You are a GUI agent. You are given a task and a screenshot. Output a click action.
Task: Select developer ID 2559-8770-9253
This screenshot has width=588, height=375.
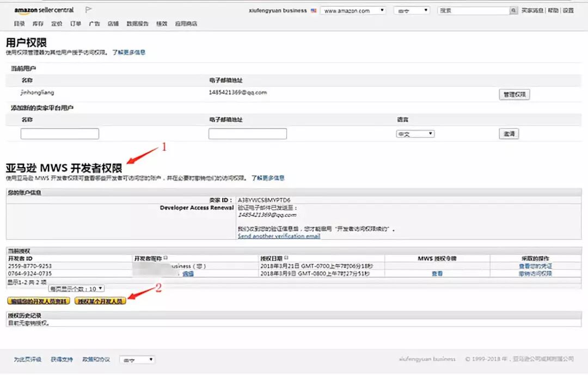point(30,266)
